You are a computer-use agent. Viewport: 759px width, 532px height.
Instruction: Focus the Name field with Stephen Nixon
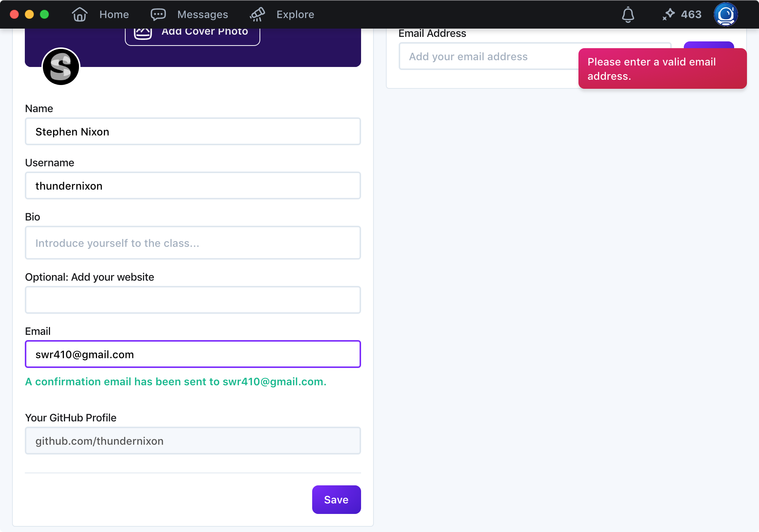tap(193, 131)
